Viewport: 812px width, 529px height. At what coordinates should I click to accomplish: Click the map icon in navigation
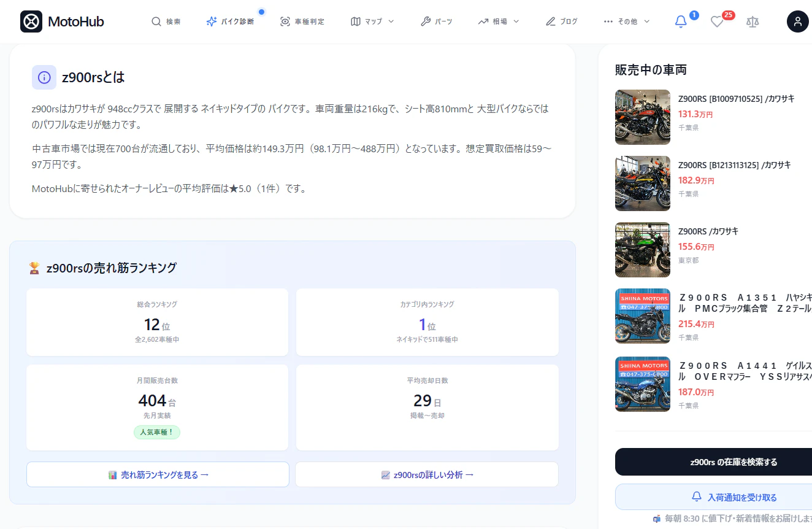pyautogui.click(x=356, y=21)
